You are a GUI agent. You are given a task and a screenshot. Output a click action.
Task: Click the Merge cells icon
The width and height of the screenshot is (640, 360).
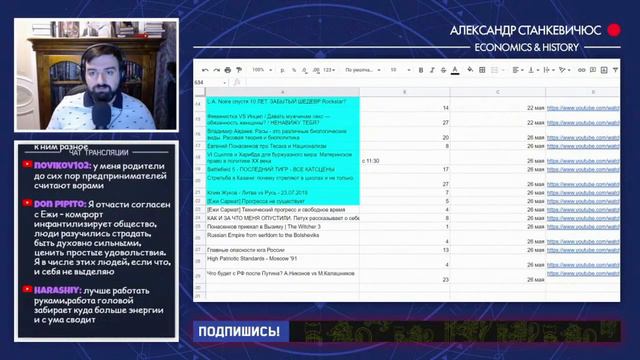(495, 70)
